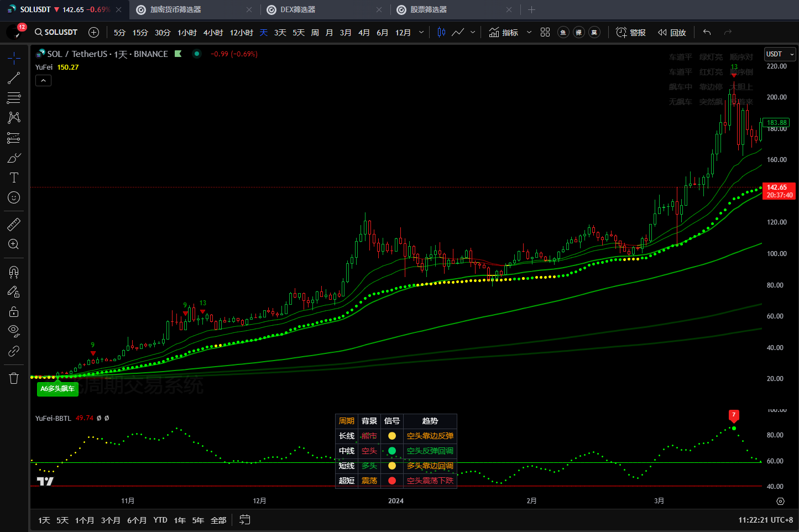The width and height of the screenshot is (799, 532).
Task: Show 全部 full date range
Action: click(218, 520)
